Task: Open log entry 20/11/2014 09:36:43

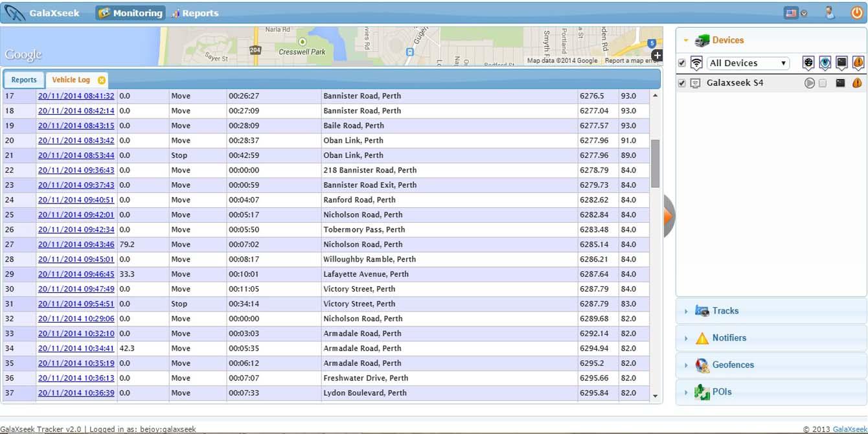Action: (x=76, y=170)
